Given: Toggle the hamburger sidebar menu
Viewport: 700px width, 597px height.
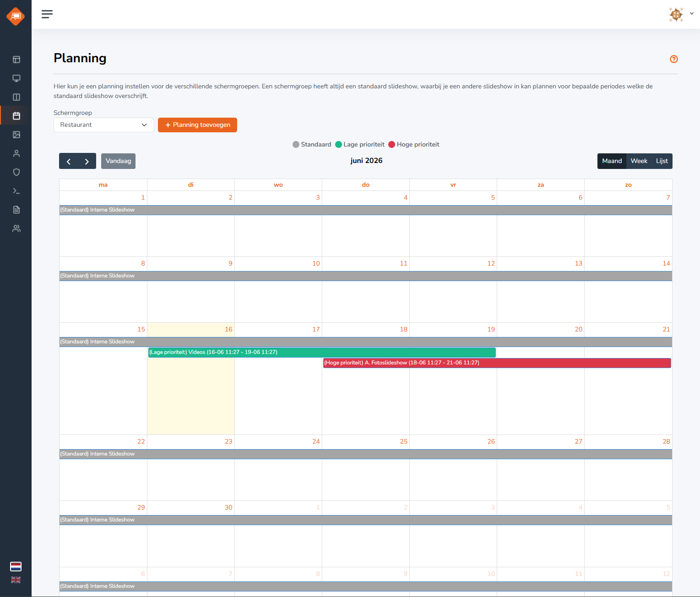Looking at the screenshot, I should pos(47,14).
